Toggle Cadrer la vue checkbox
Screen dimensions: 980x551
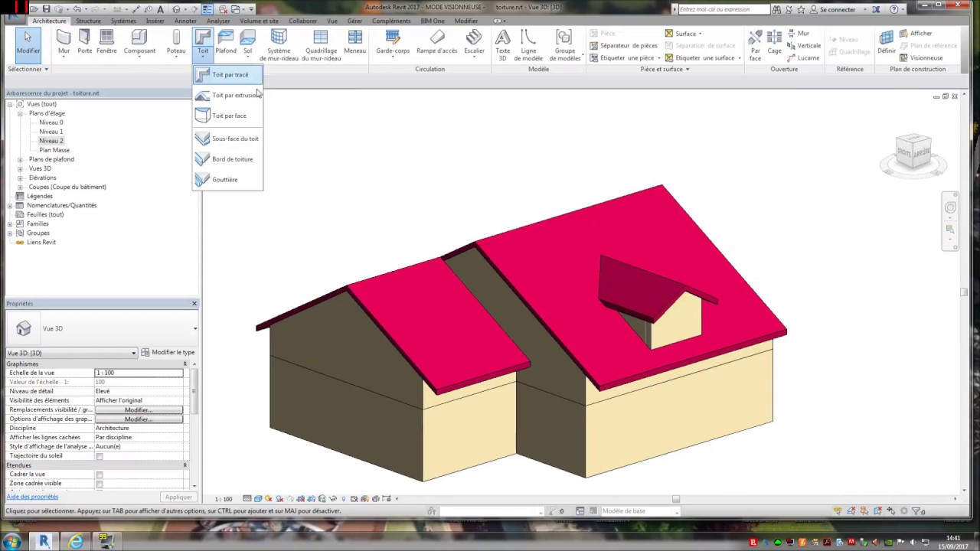click(100, 474)
